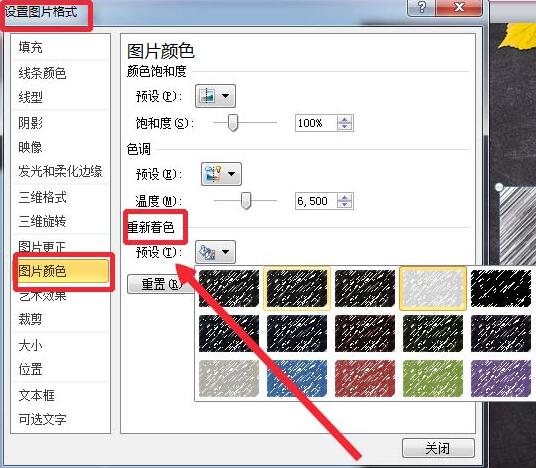Viewport: 536px width, 468px height.
Task: Click the 关闭 button
Action: [438, 448]
